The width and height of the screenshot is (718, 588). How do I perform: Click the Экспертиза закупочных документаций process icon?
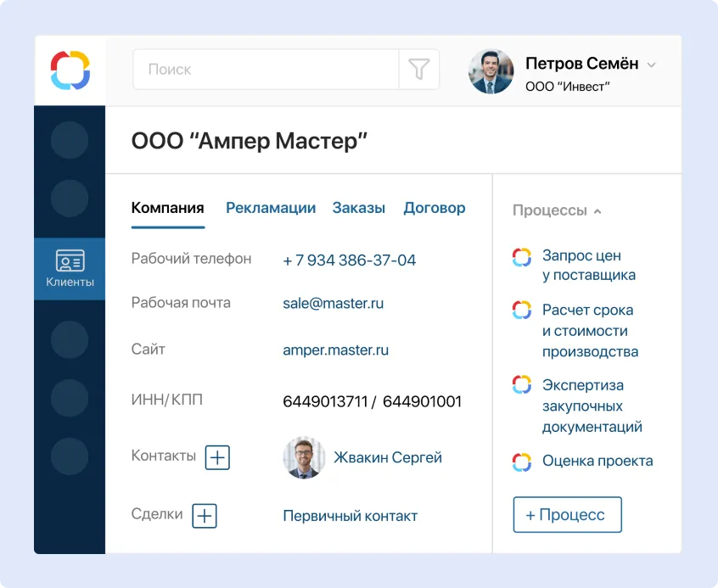tap(521, 385)
